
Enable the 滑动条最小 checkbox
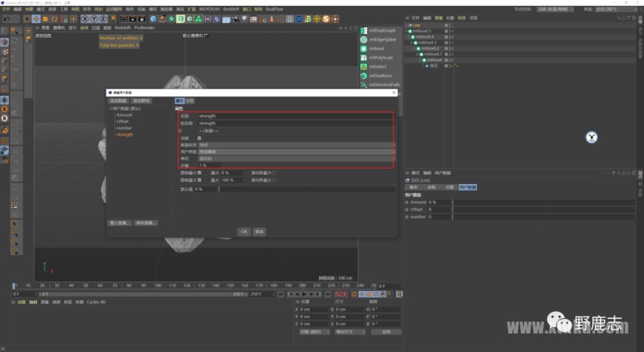coord(274,173)
